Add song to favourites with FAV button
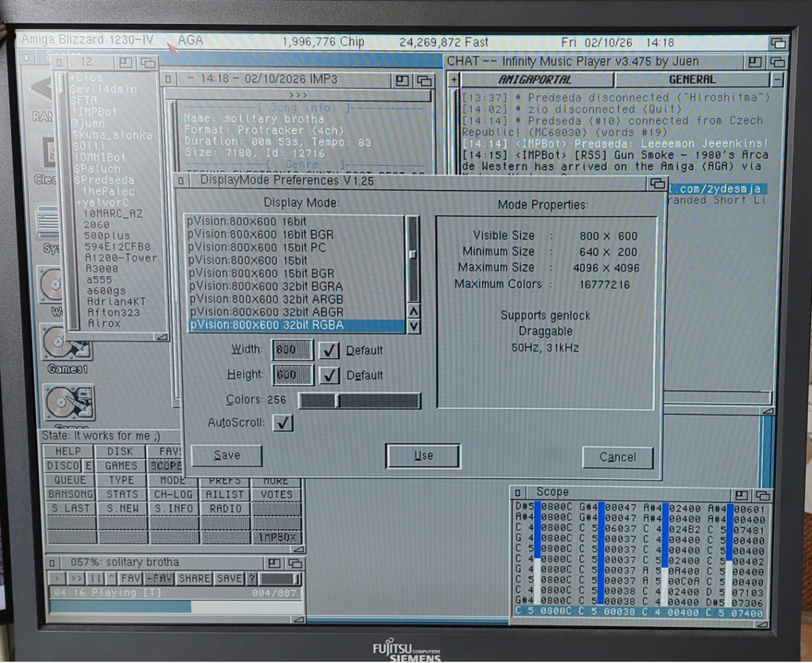This screenshot has height=663, width=812. 131,578
